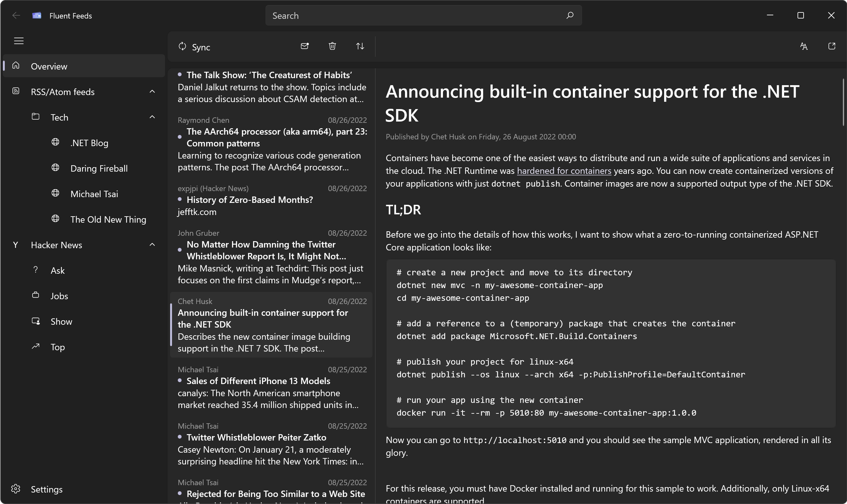
Task: Open font settings with the AA icon
Action: tap(804, 46)
